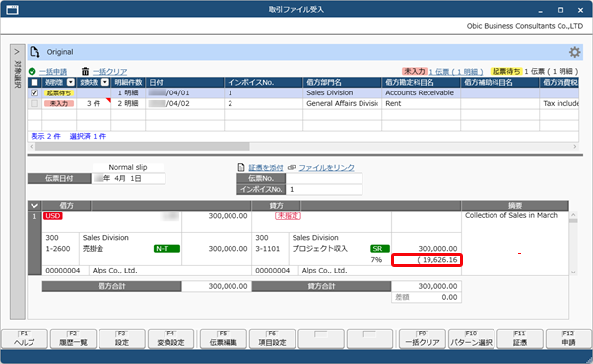Click the 証憑を添付 link

266,167
